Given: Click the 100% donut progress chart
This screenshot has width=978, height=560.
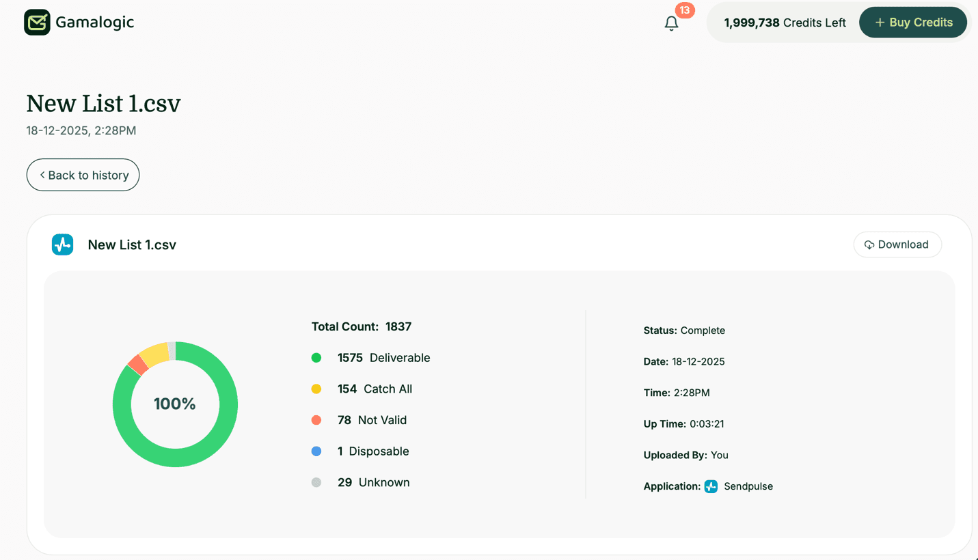Looking at the screenshot, I should [175, 404].
